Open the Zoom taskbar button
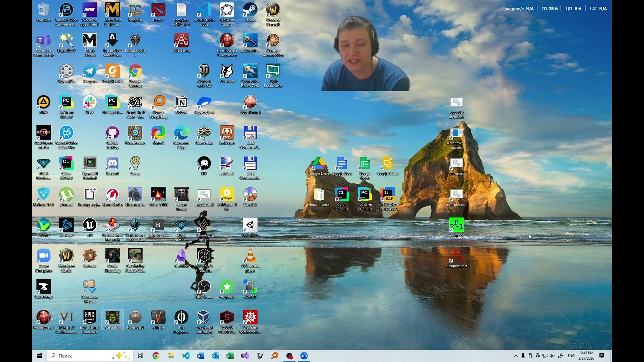 point(304,356)
